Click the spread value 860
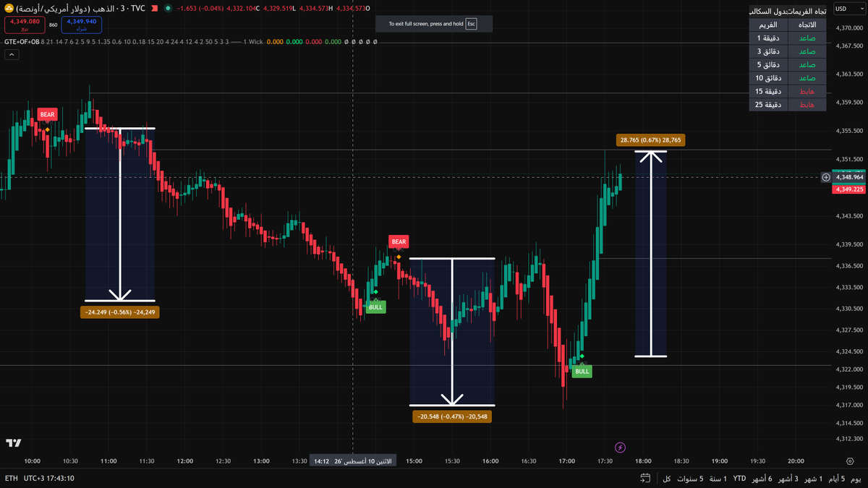Viewport: 868px width, 488px height. pyautogui.click(x=54, y=25)
